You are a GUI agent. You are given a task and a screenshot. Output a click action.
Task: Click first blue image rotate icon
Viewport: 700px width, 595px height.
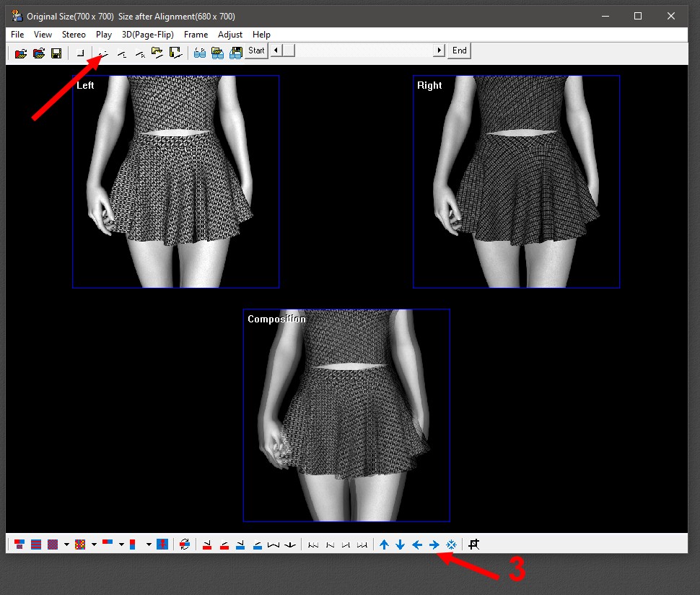(240, 545)
